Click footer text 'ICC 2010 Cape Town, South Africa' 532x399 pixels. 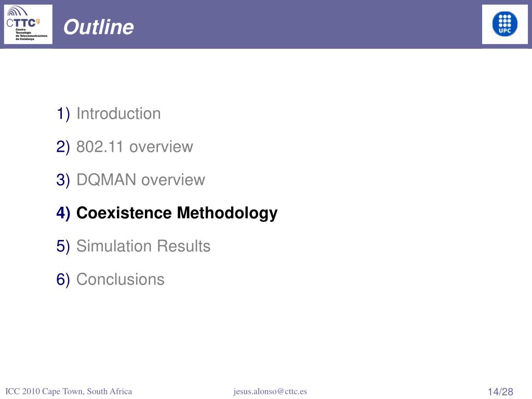click(x=69, y=391)
